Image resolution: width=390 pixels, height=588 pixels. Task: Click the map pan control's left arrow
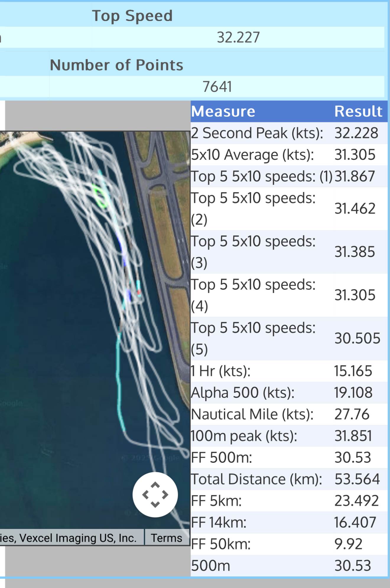pyautogui.click(x=145, y=495)
